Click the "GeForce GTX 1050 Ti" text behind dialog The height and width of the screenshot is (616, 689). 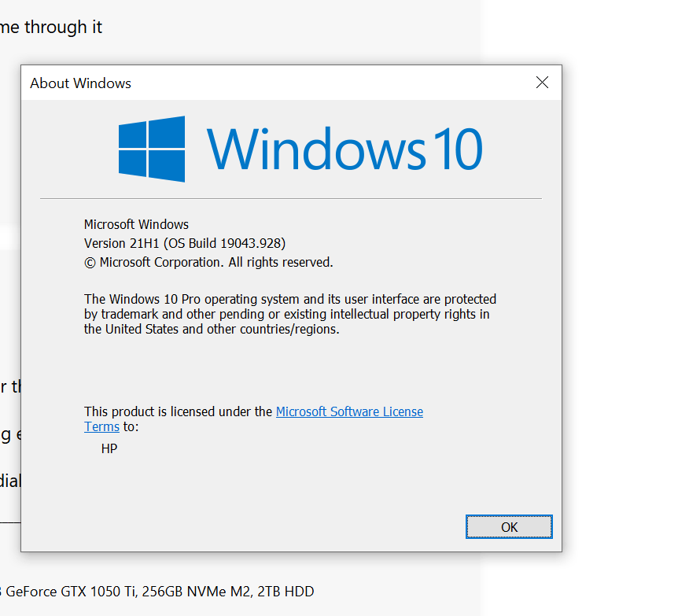[70, 592]
